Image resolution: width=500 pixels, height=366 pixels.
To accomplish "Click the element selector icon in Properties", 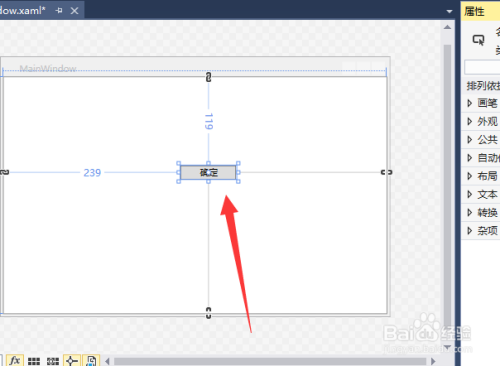I will click(478, 40).
